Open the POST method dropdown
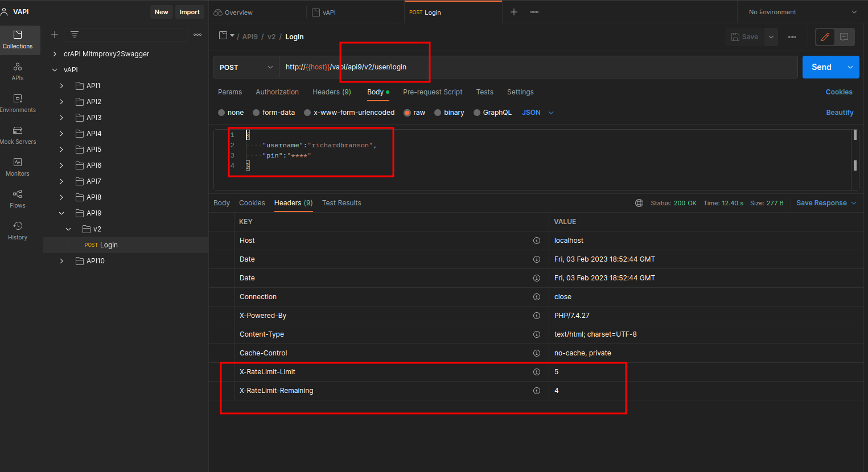 (246, 67)
